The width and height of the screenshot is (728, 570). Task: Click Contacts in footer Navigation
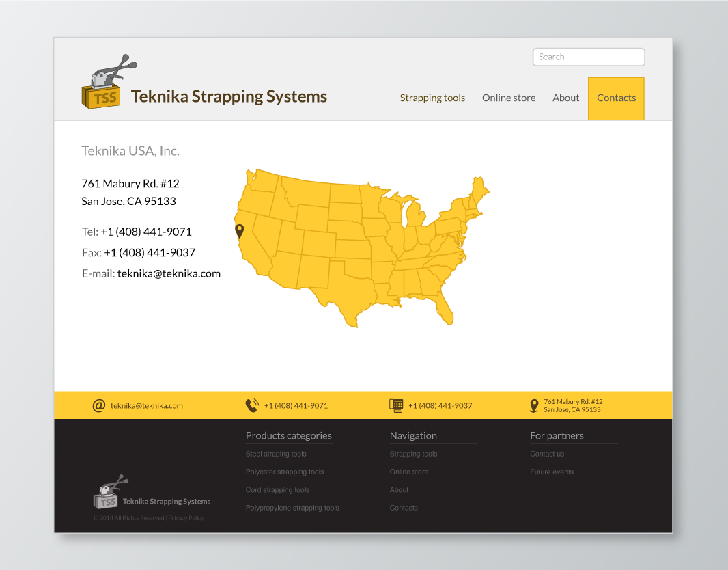[x=404, y=508]
